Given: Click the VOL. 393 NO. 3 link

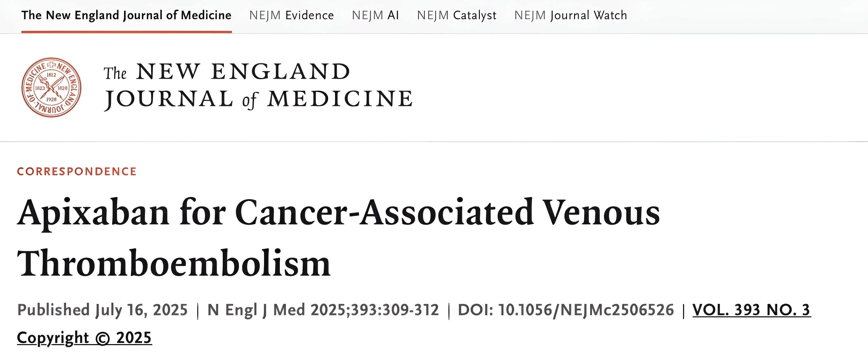Looking at the screenshot, I should point(751,310).
